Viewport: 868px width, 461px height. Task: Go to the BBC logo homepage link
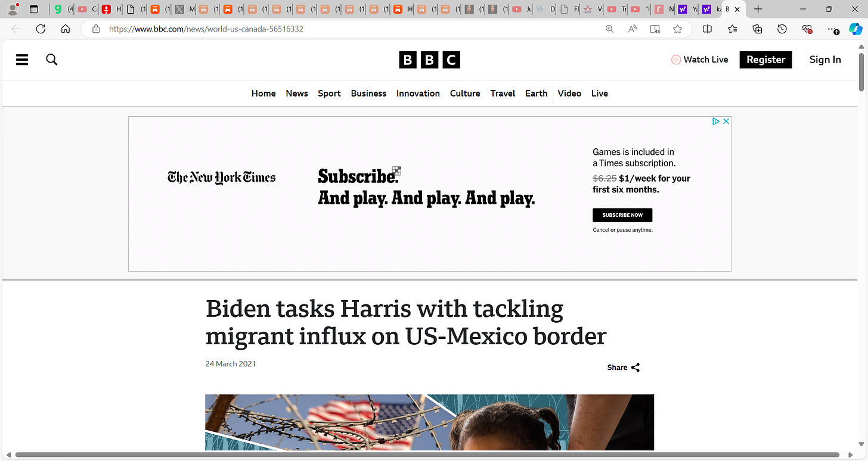[429, 60]
